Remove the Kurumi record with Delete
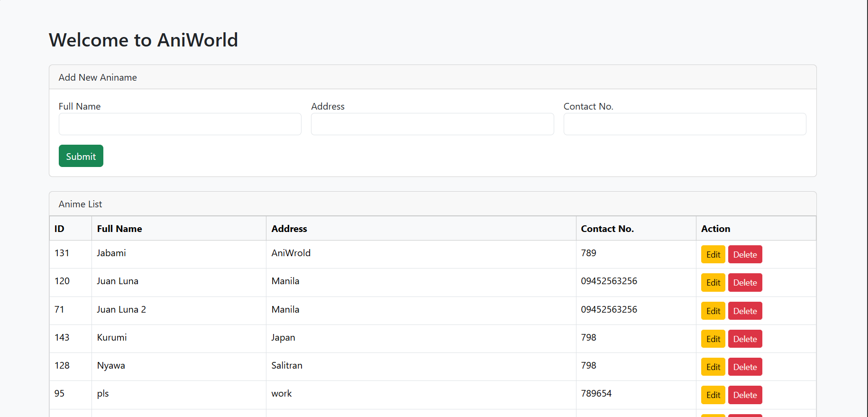This screenshot has width=868, height=417. 744,339
